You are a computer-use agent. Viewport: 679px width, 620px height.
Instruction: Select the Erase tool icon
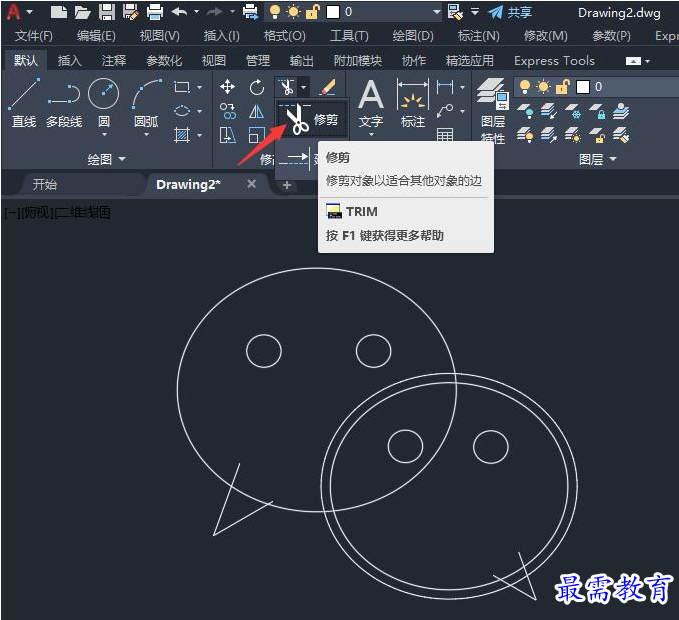pos(328,87)
